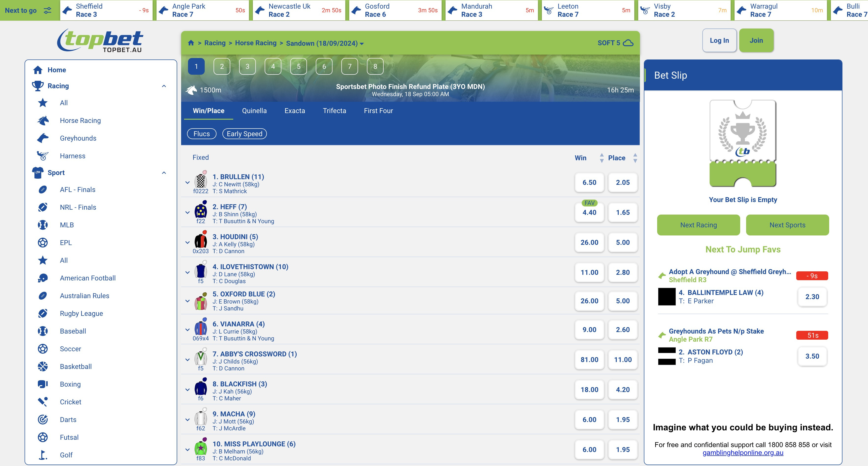
Task: Collapse the Racing section in the sidebar
Action: click(164, 86)
